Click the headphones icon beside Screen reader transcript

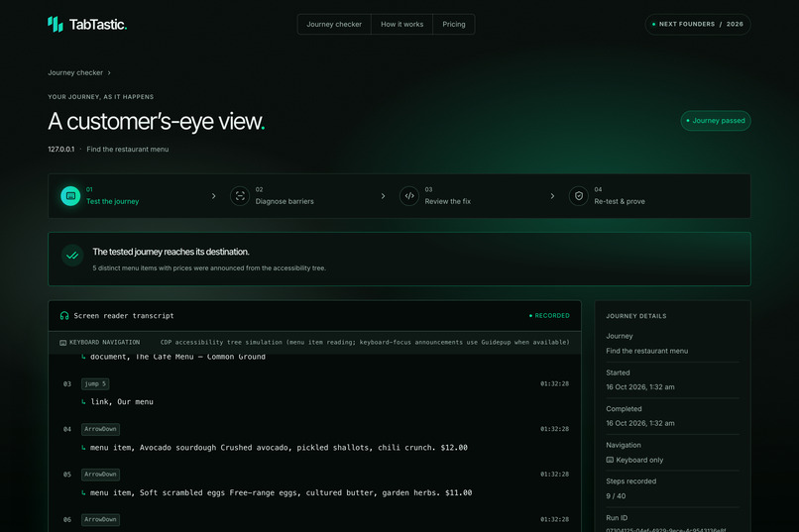click(64, 316)
